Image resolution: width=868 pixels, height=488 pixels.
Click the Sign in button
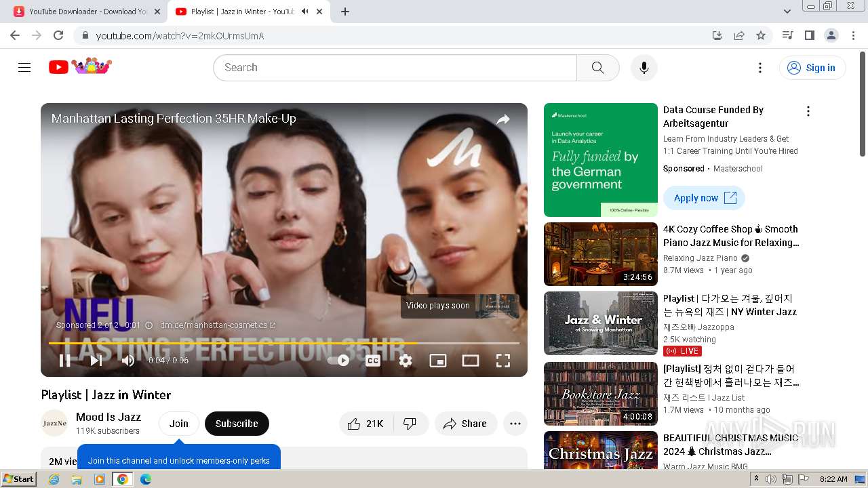812,68
